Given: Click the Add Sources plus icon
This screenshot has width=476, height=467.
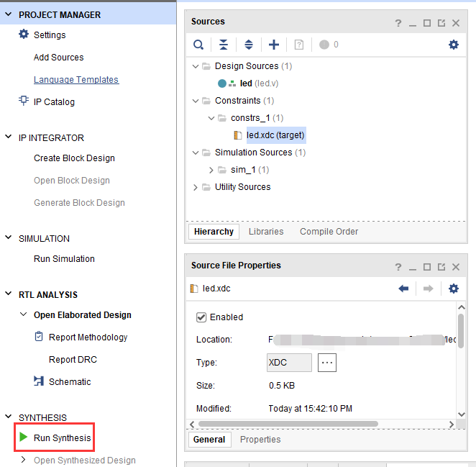Looking at the screenshot, I should [274, 45].
